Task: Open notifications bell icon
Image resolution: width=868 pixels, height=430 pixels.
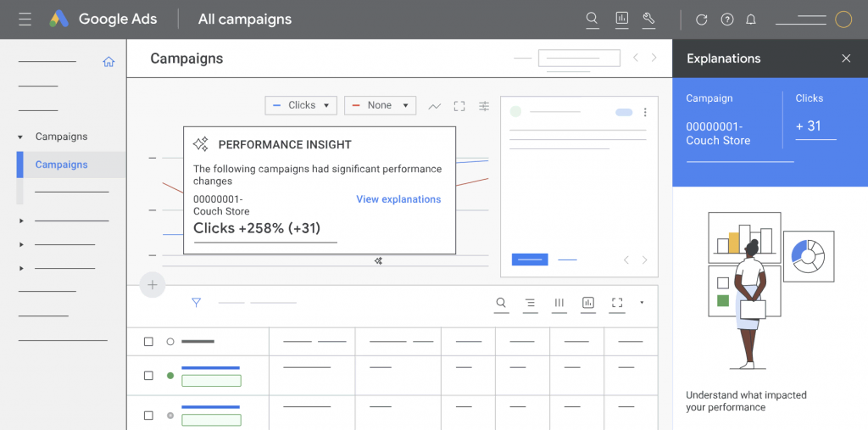Action: click(751, 20)
